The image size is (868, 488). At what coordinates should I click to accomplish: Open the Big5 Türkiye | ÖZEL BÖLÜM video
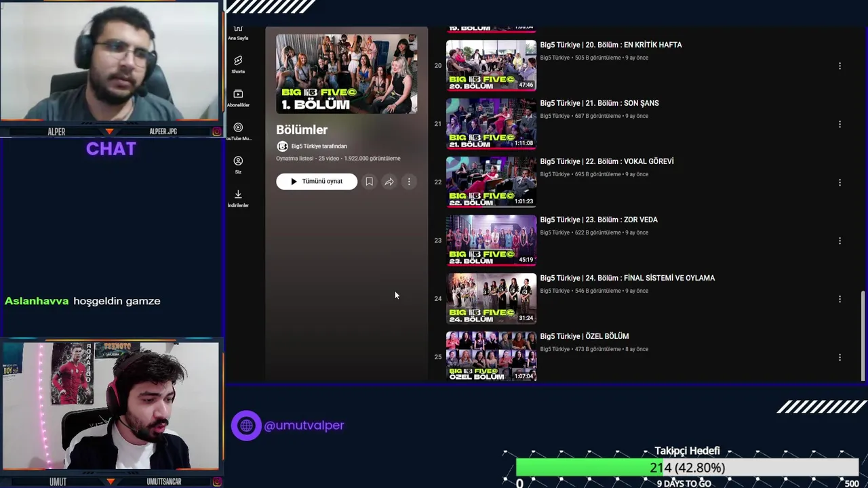pyautogui.click(x=585, y=336)
